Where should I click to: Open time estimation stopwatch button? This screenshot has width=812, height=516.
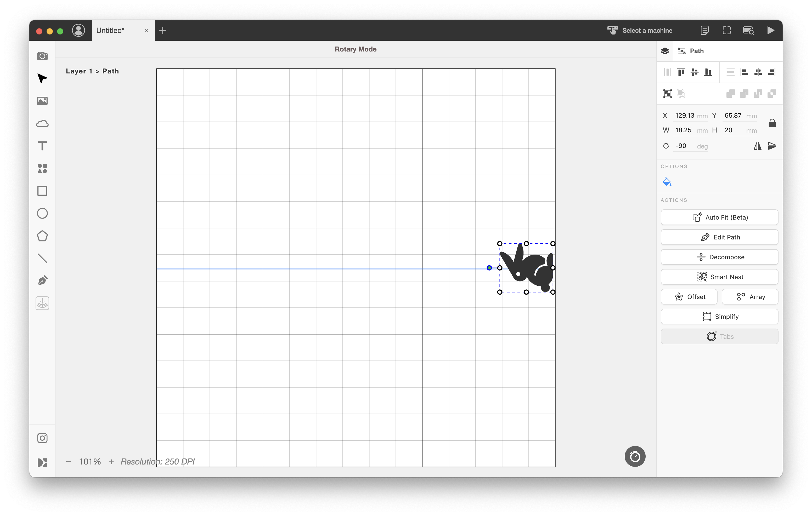point(635,456)
